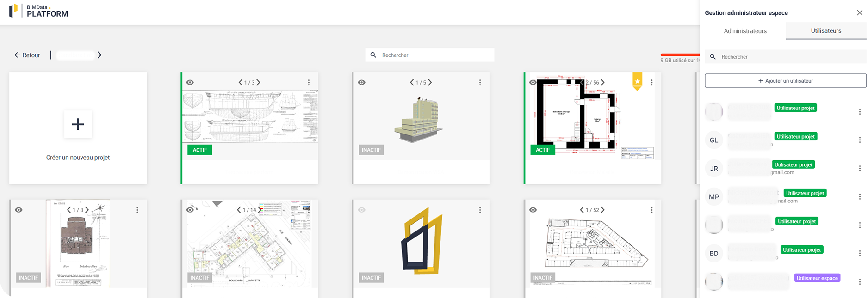
Task: Expand breadcrumb chevron next to Retour
Action: pyautogui.click(x=99, y=55)
